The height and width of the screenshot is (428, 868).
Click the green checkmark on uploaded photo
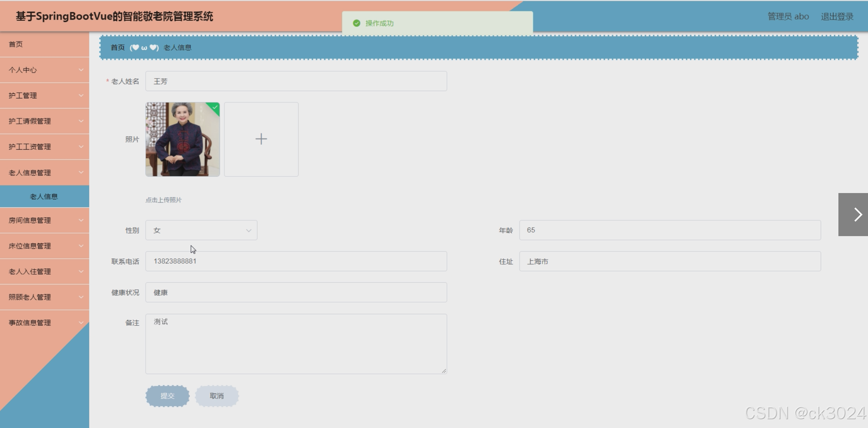[x=215, y=107]
